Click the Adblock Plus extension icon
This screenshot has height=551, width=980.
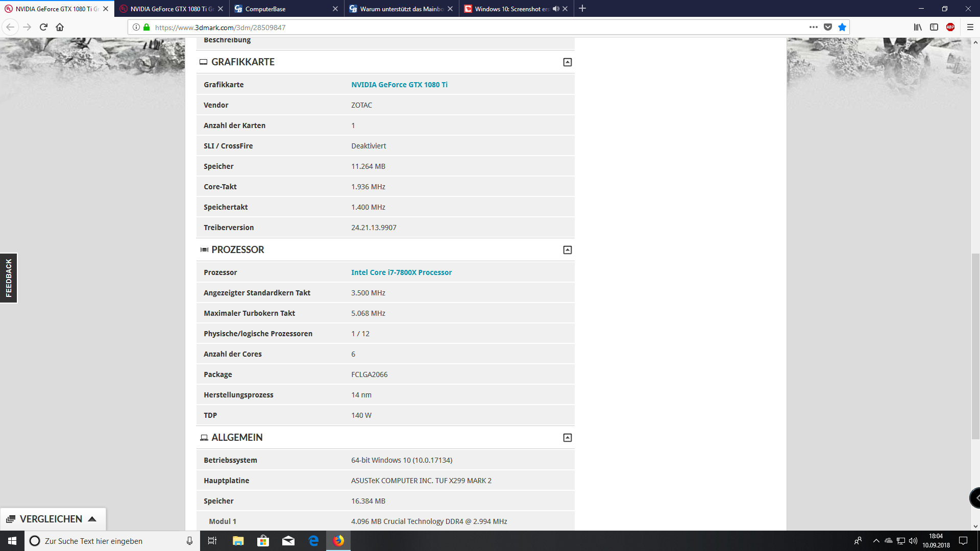950,27
